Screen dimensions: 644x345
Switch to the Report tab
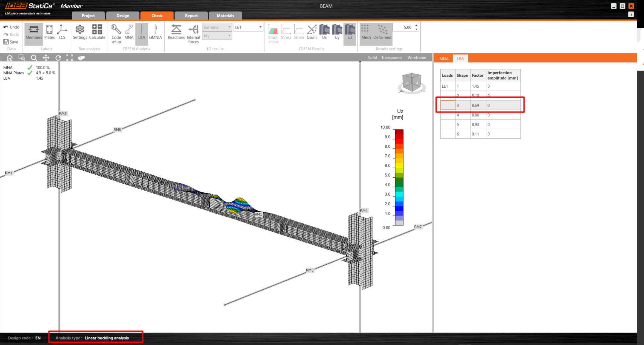(191, 16)
